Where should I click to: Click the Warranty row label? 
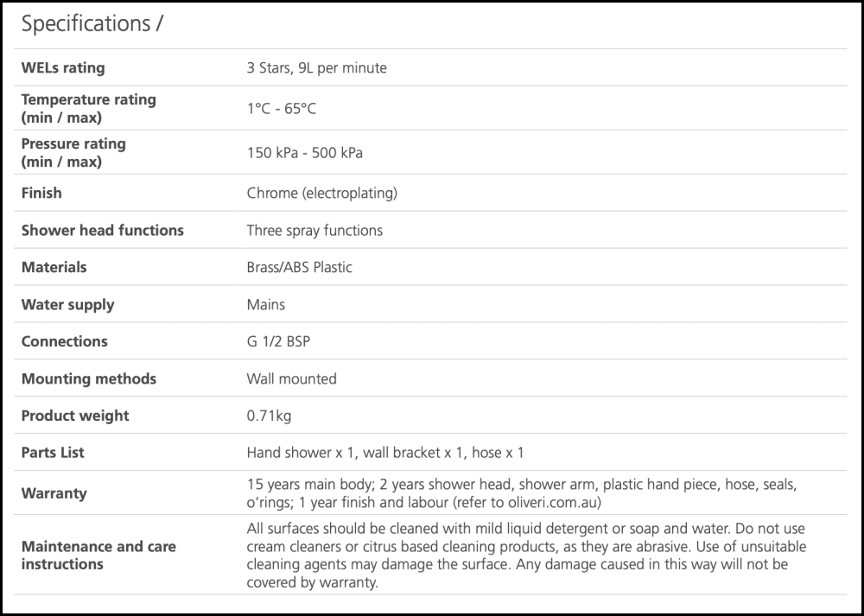(54, 493)
